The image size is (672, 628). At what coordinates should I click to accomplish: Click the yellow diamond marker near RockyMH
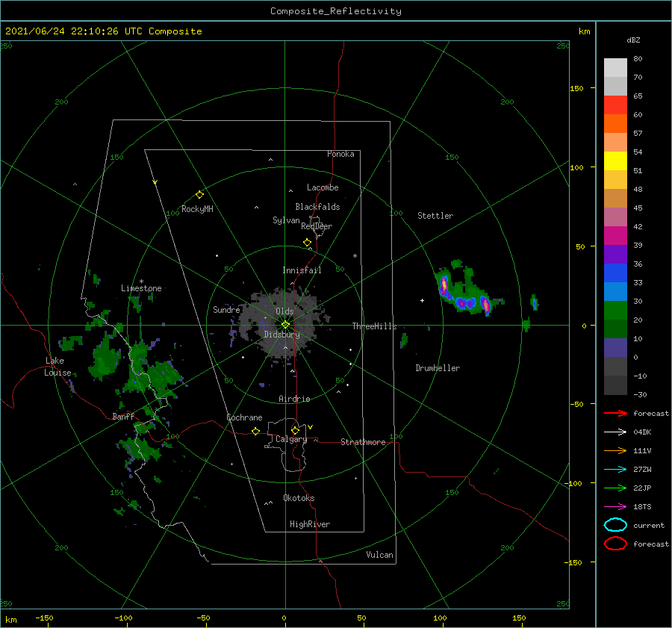pyautogui.click(x=199, y=195)
